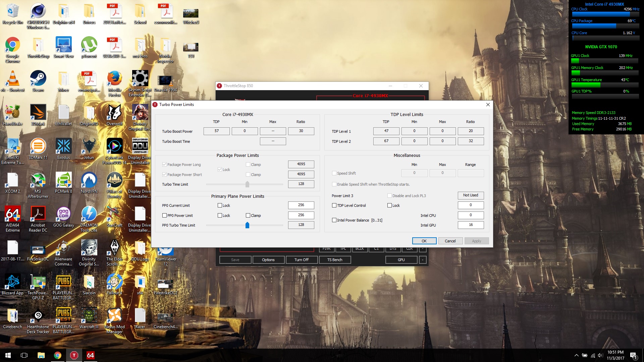
Task: Open the ThrottleStop desktop shortcut
Action: point(38,48)
